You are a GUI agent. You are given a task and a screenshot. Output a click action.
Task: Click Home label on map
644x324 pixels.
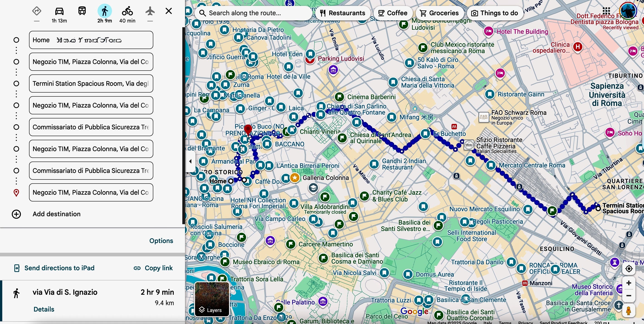click(218, 181)
